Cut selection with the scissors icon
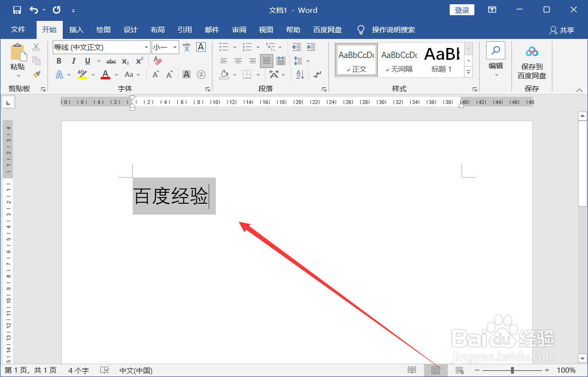Screen dimensions: 588x377 (37, 47)
